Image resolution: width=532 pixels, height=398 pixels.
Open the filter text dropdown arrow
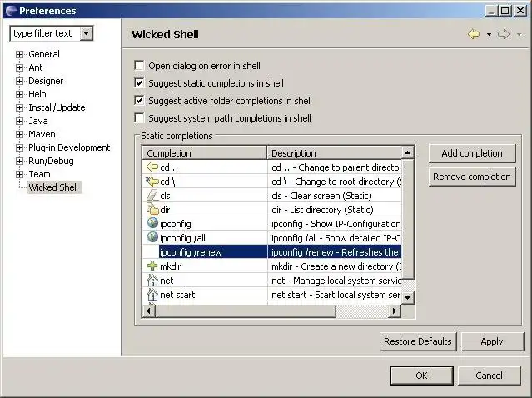[x=87, y=33]
